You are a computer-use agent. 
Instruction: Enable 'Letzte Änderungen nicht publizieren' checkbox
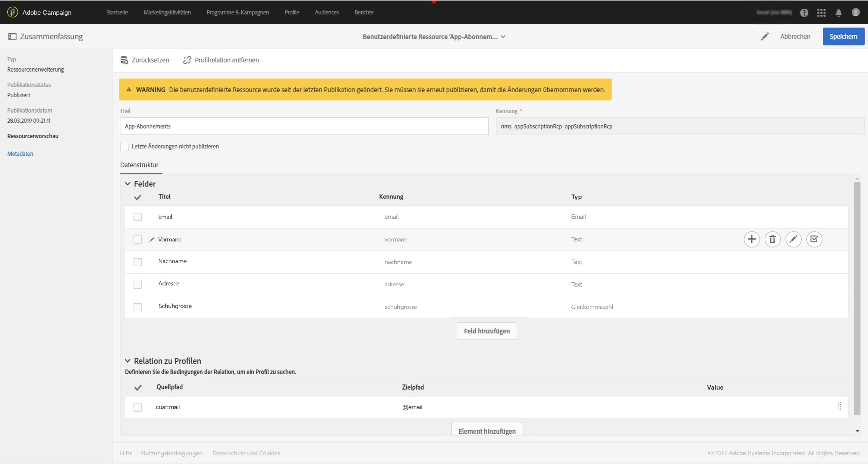[x=124, y=147]
